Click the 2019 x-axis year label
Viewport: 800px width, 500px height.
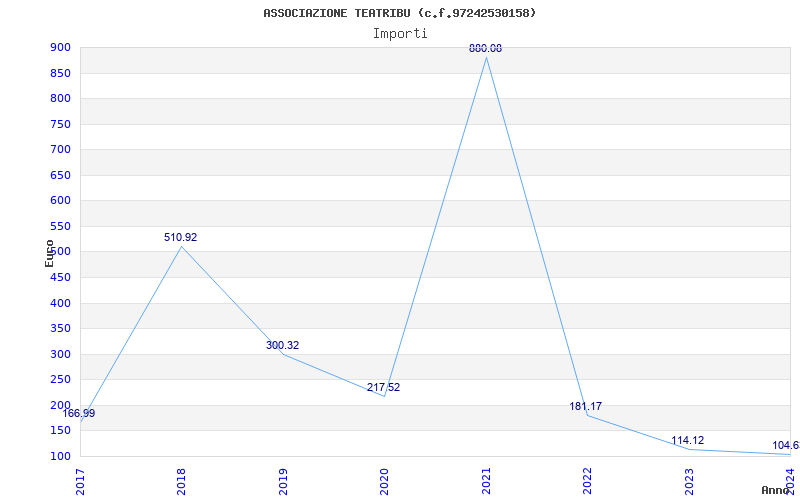(283, 482)
